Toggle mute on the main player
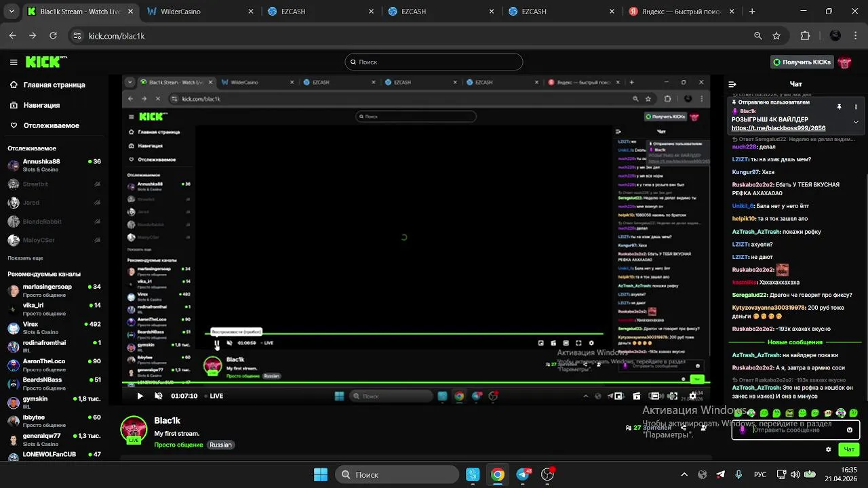868x488 pixels. 158,396
